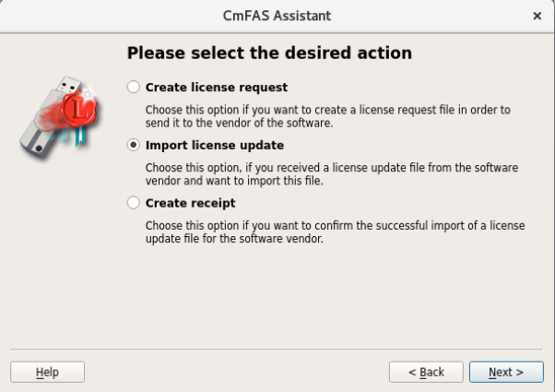
Task: Select the Create receipt radio button
Action: (134, 203)
